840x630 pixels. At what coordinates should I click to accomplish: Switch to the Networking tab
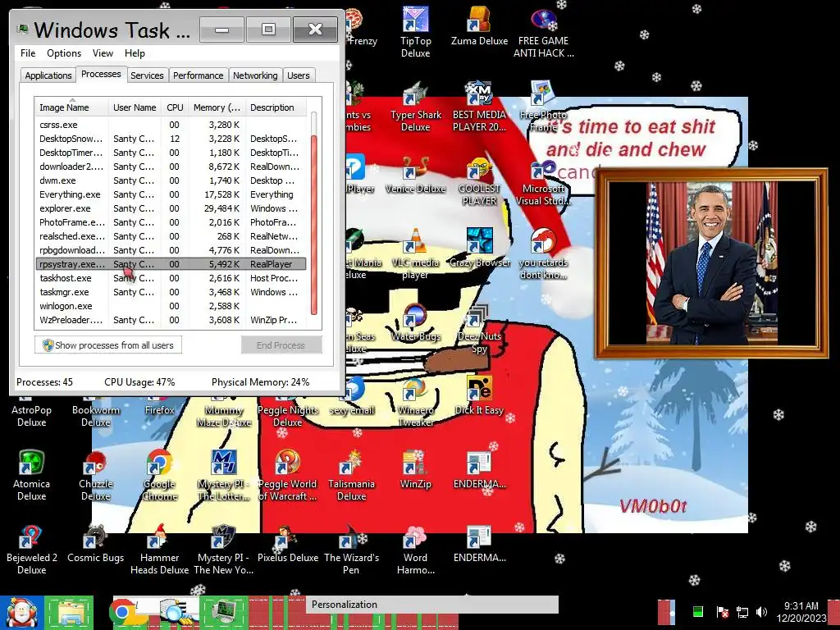point(255,75)
